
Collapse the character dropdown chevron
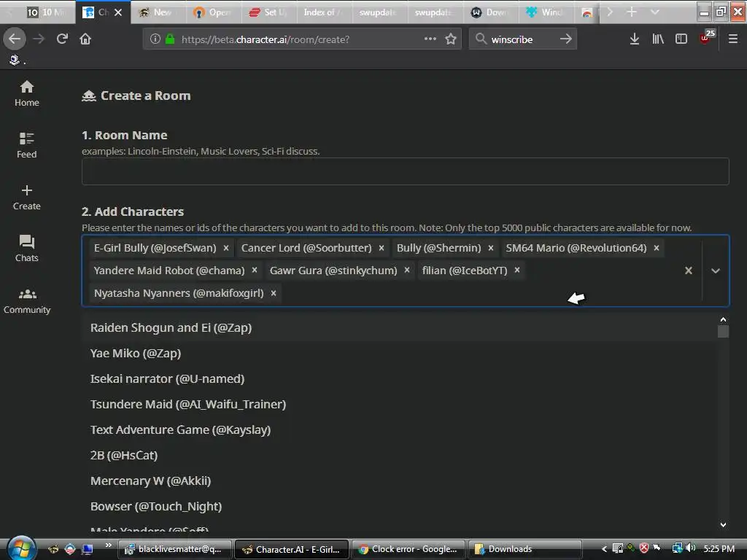click(x=716, y=271)
